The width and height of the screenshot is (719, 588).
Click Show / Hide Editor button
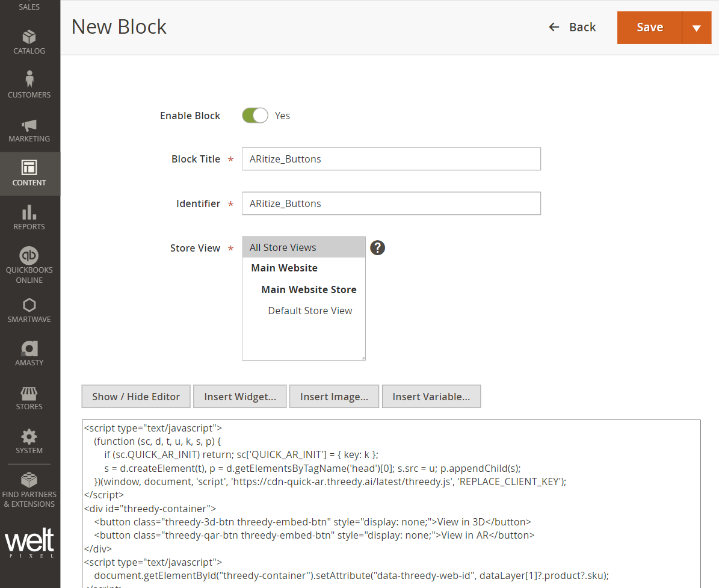136,396
